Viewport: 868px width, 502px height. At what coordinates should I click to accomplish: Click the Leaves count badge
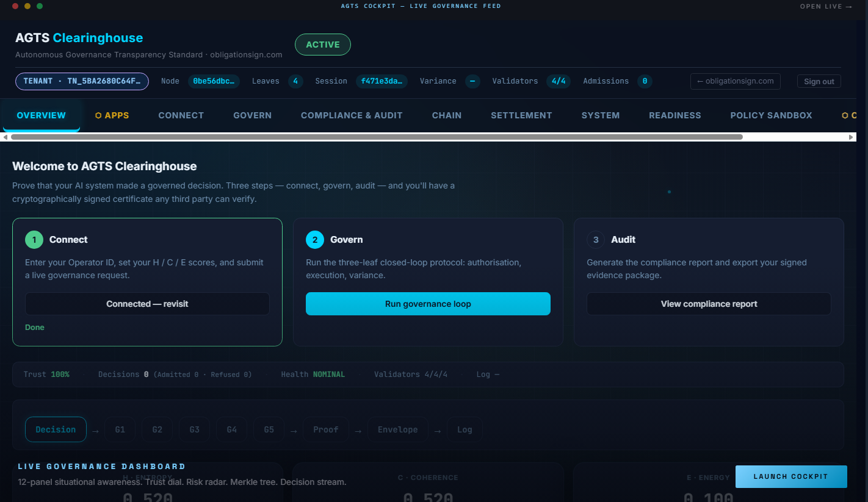[x=295, y=81]
